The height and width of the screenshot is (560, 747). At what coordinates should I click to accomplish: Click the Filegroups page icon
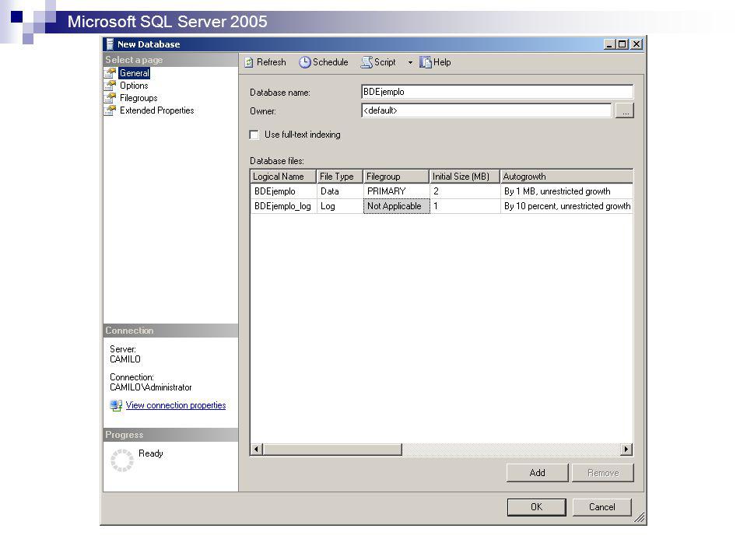click(110, 98)
